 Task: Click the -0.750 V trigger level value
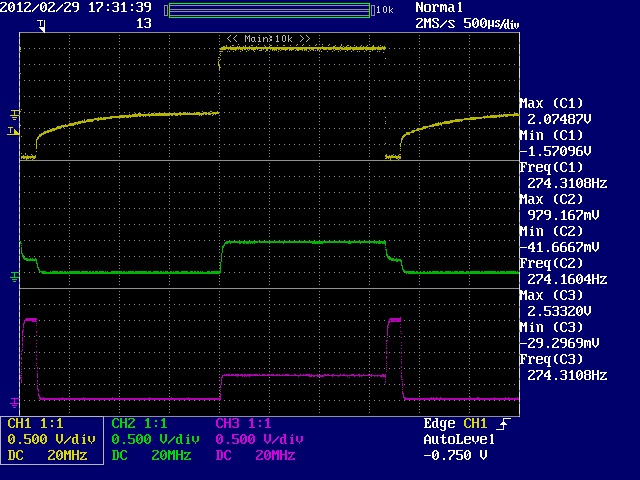pos(456,455)
